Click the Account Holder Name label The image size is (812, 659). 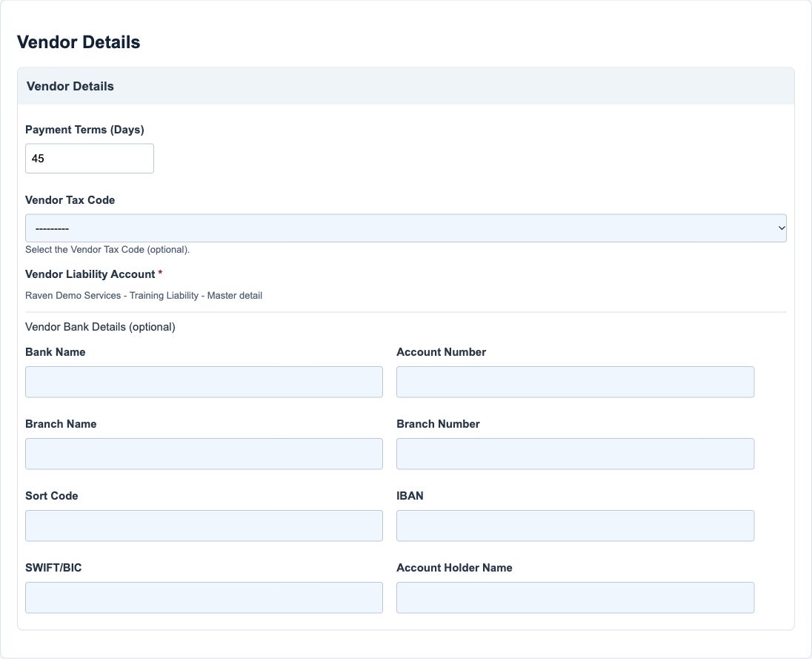(x=455, y=568)
